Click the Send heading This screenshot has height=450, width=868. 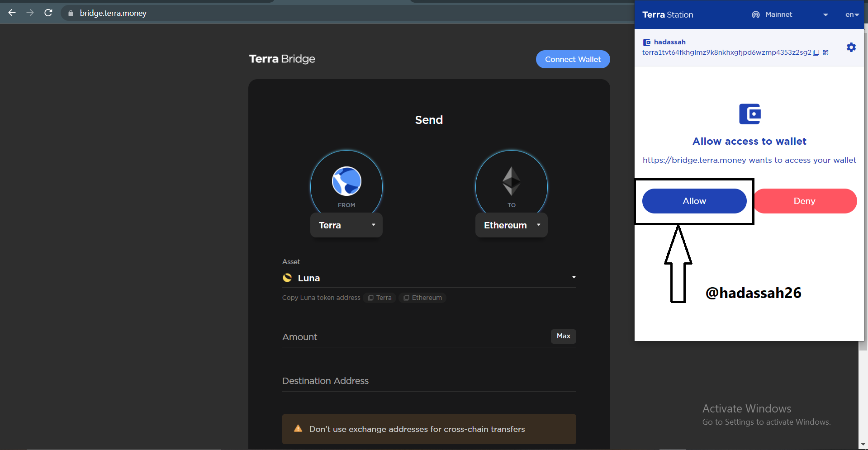click(x=429, y=120)
